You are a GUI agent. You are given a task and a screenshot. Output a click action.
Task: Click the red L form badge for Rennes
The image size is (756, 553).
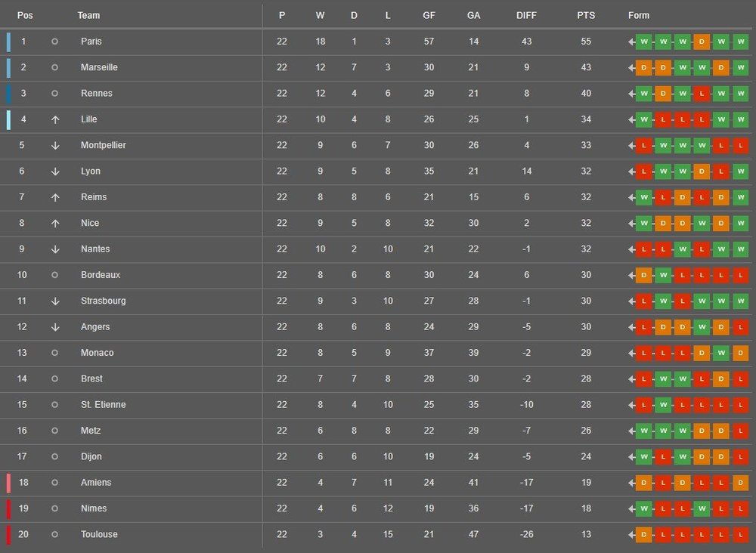tap(702, 94)
